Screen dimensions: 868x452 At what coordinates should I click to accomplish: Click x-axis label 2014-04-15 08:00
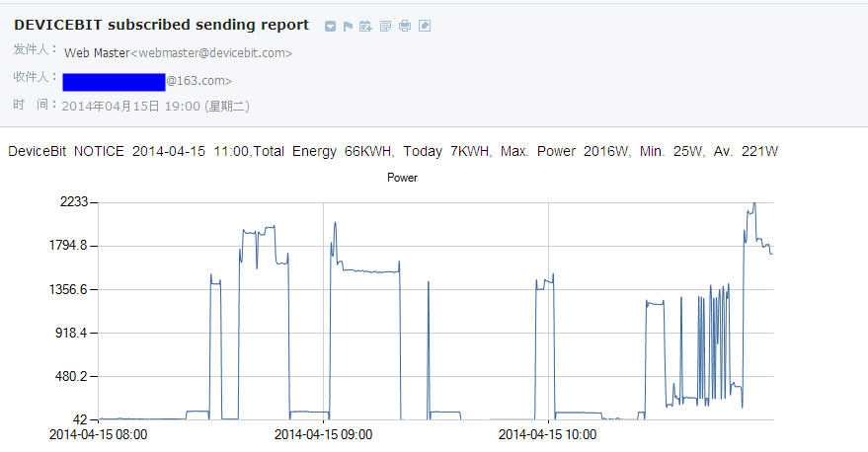tap(99, 435)
